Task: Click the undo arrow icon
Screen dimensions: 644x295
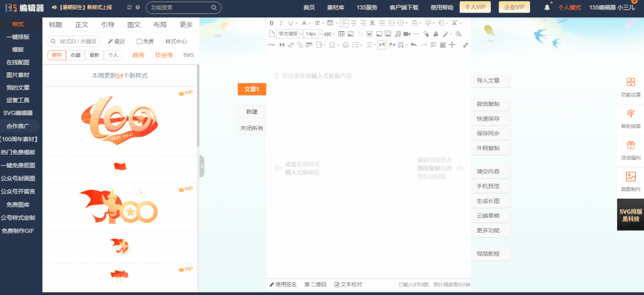Action: tap(414, 45)
